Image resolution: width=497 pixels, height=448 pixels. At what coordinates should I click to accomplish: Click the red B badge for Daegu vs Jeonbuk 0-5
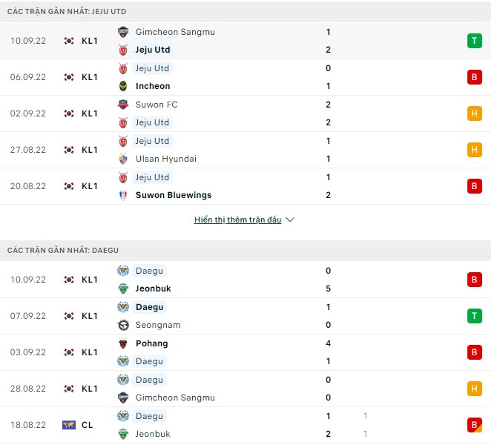(x=475, y=280)
